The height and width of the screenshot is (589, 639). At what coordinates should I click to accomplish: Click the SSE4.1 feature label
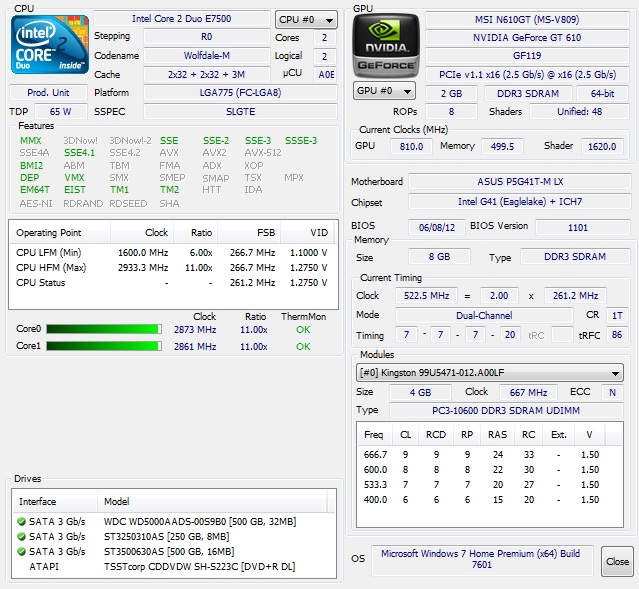pos(79,152)
